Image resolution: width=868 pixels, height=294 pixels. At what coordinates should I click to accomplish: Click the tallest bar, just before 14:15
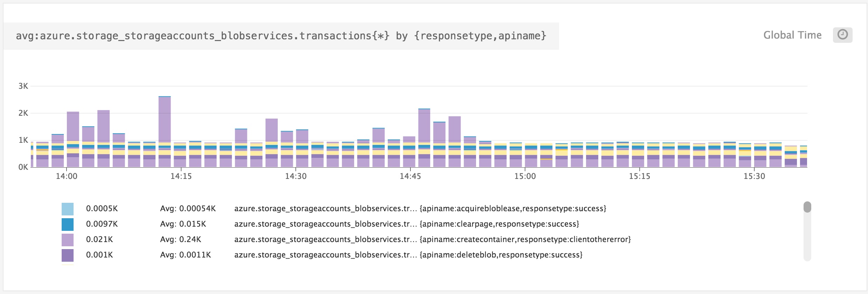pos(165,119)
